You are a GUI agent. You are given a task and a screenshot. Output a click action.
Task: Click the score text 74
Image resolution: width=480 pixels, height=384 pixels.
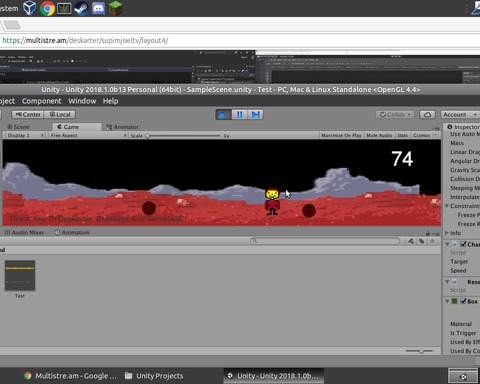(402, 159)
